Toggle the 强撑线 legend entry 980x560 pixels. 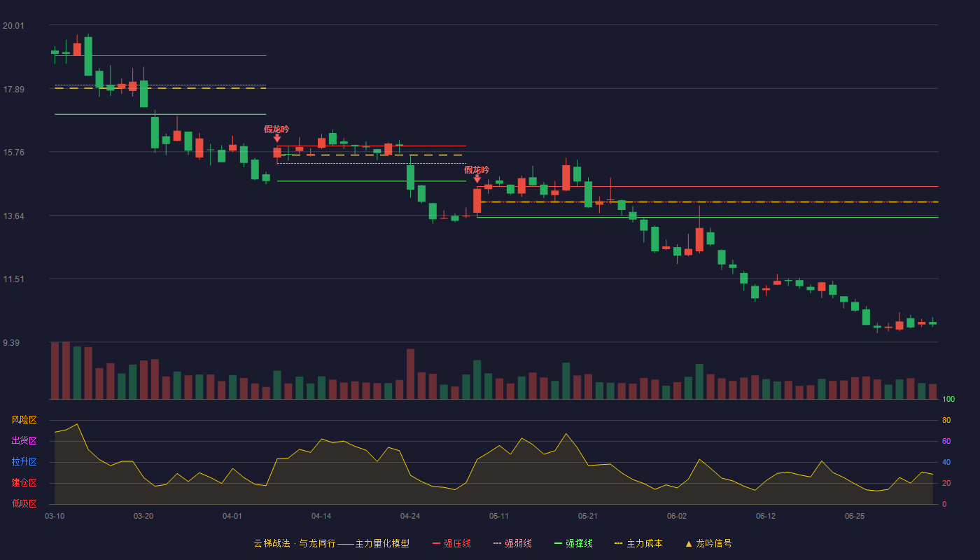[573, 543]
